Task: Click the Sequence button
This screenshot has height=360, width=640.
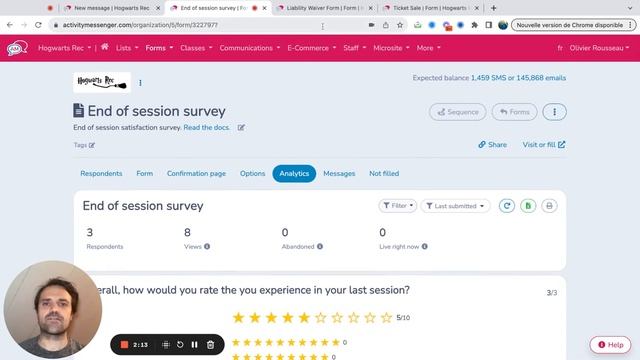Action: [x=458, y=112]
